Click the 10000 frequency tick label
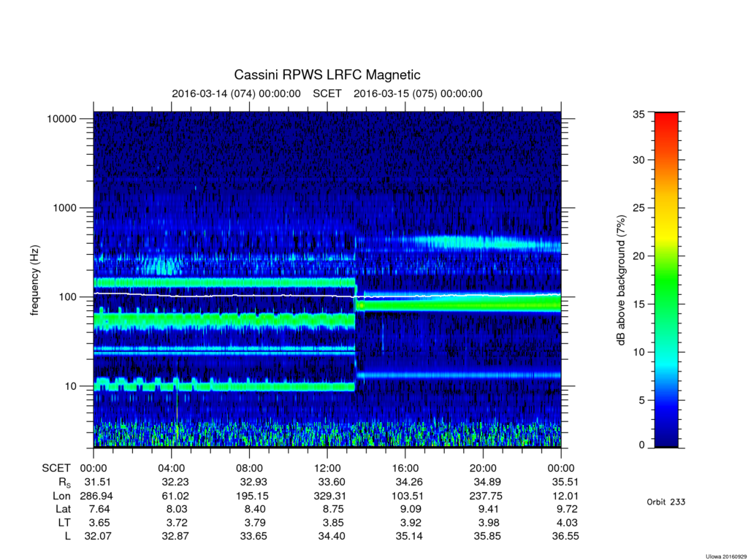The height and width of the screenshot is (560, 748). [61, 119]
